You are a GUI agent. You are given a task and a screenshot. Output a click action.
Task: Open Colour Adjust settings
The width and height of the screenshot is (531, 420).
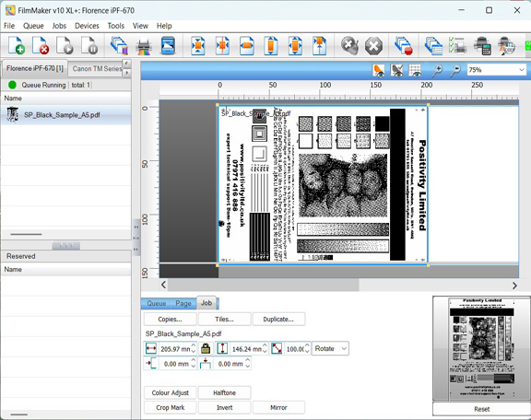click(170, 392)
